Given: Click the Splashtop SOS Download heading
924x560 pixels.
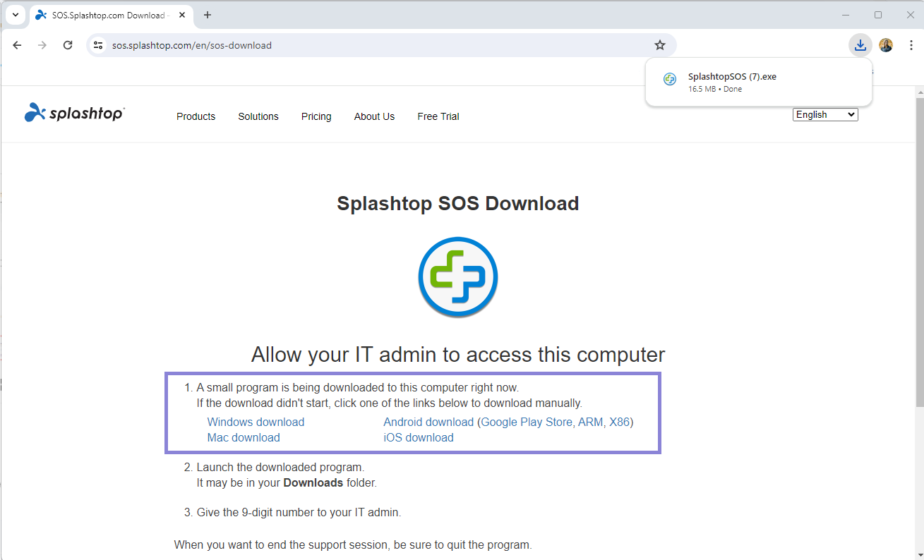Looking at the screenshot, I should 458,203.
